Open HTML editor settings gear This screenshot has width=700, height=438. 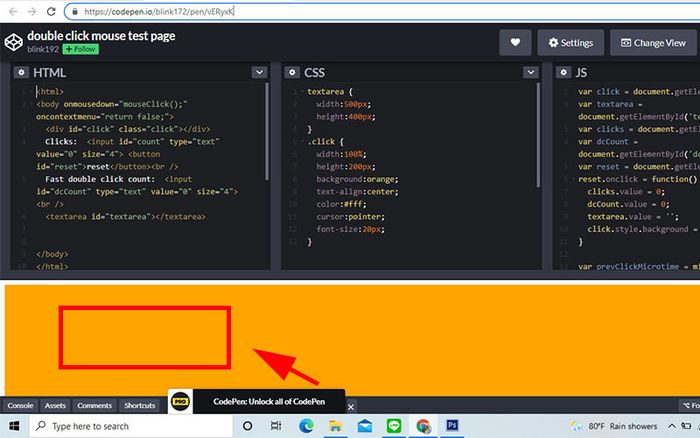pyautogui.click(x=21, y=72)
